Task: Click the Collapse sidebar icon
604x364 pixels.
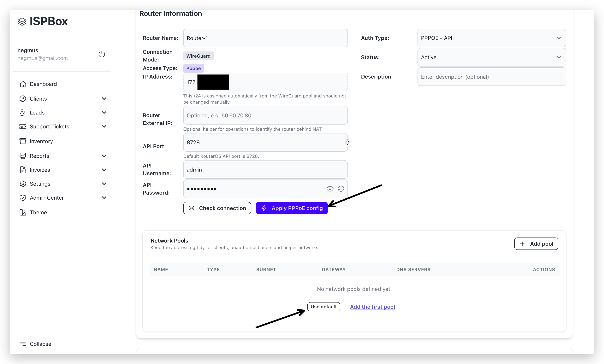Action: coord(23,344)
